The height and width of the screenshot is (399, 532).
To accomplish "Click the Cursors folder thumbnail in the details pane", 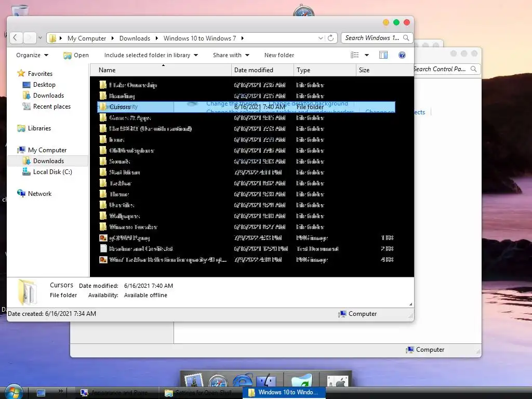I will [x=28, y=291].
